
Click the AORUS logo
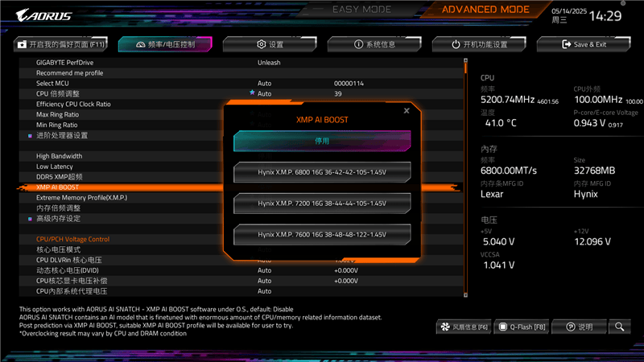coord(43,15)
